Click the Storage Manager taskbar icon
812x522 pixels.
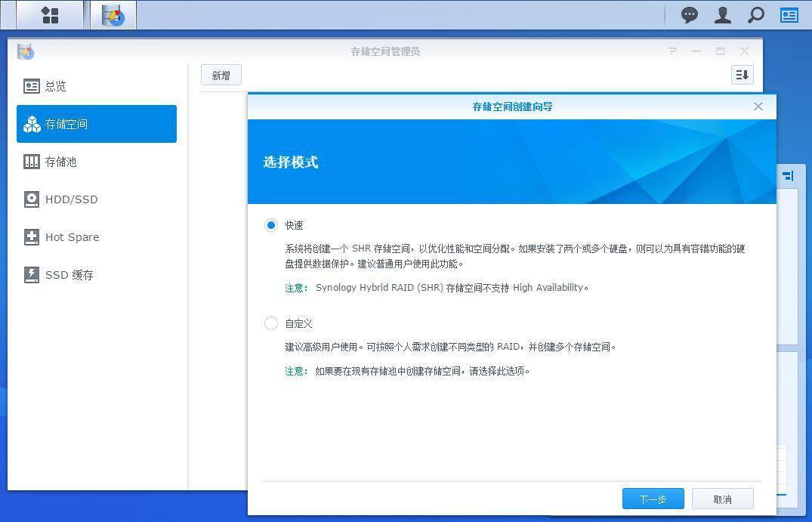click(113, 15)
